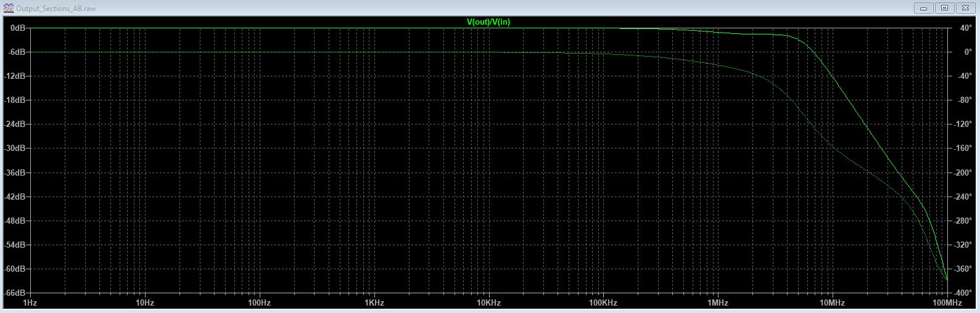The image size is (980, 313).
Task: Click the -240° phase axis label
Action: coord(963,197)
